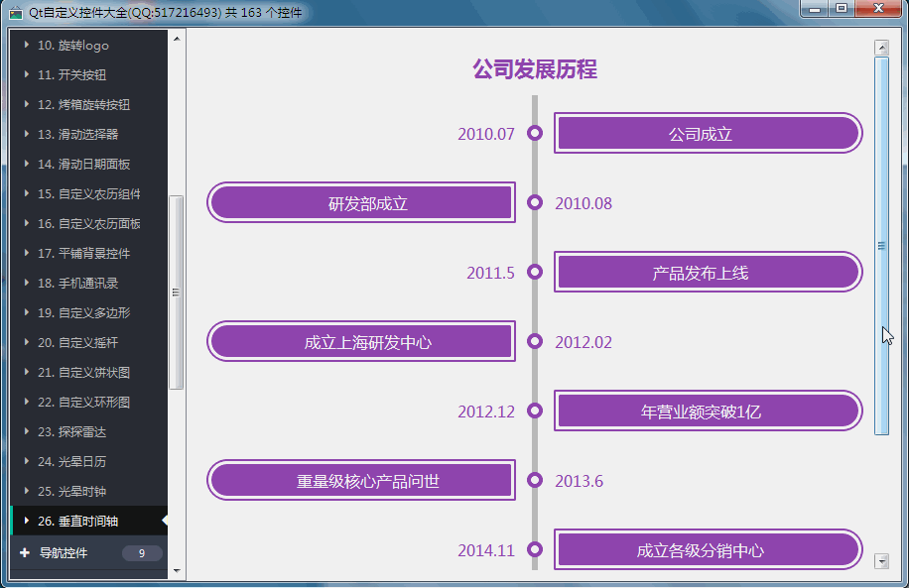Click the 公司成立 timeline button

pos(708,133)
